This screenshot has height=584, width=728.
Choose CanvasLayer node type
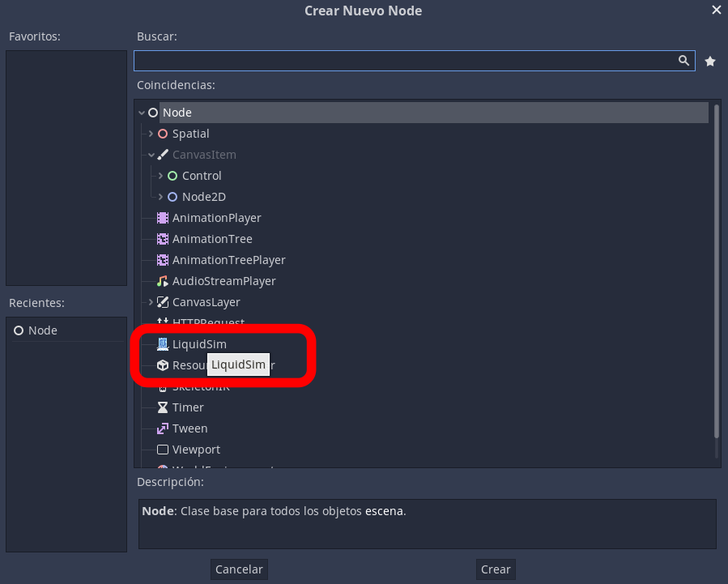(206, 302)
